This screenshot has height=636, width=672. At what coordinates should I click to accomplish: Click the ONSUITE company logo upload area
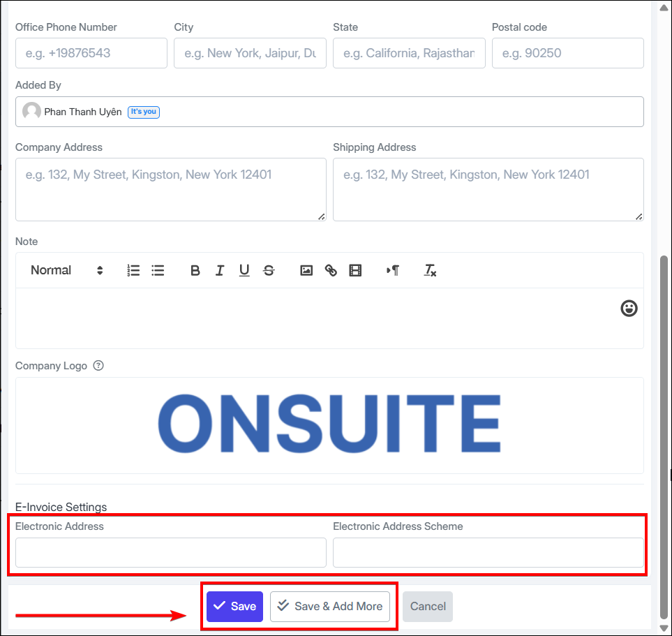point(329,425)
